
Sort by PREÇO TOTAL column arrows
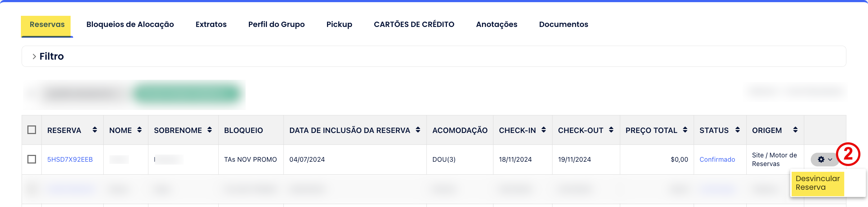685,130
